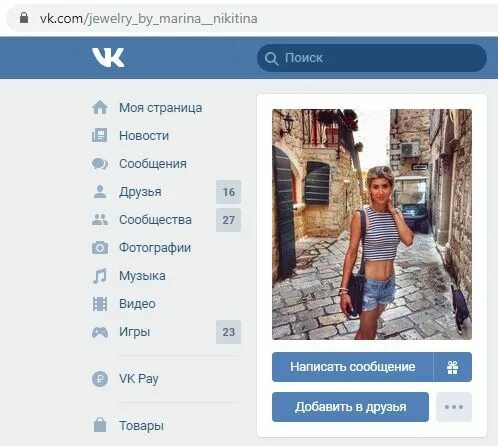498x446 pixels.
Task: Open the Сообщества section
Action: tap(155, 220)
